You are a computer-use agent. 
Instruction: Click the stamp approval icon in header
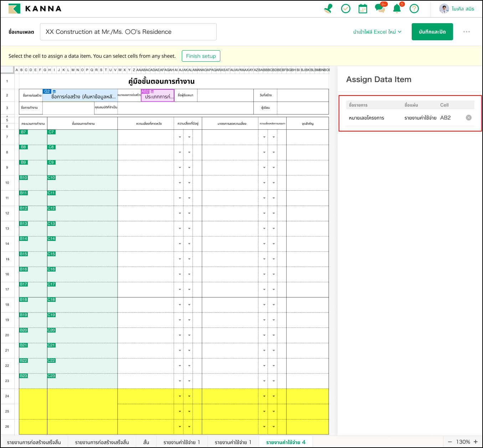(x=328, y=9)
